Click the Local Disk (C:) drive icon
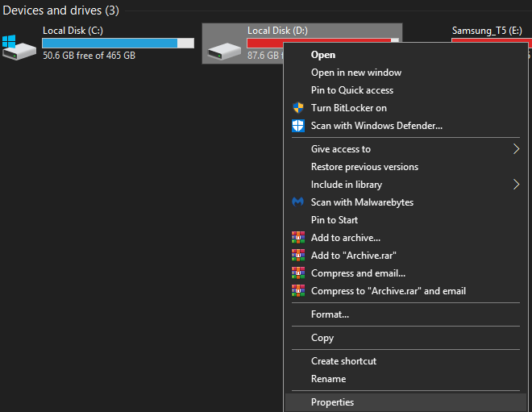The height and width of the screenshot is (412, 532). pyautogui.click(x=20, y=47)
